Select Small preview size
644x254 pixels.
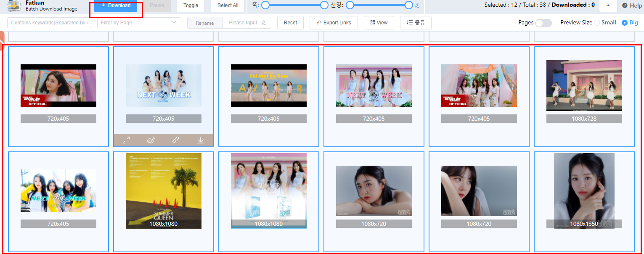click(605, 23)
